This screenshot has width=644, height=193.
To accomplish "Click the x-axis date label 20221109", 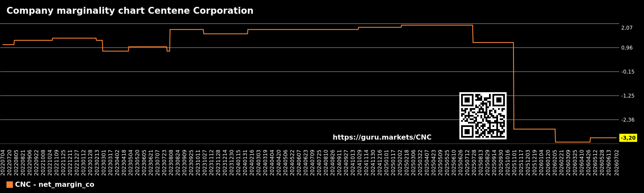I will tap(57, 163).
